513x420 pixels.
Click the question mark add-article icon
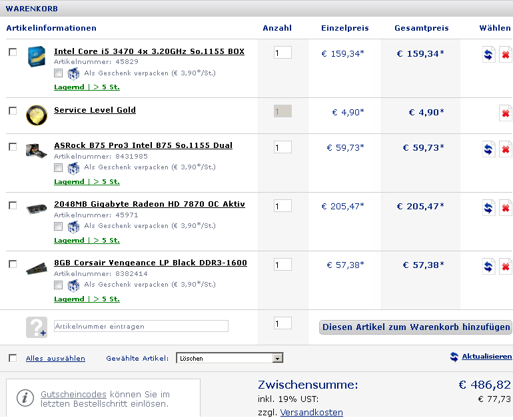coord(37,327)
